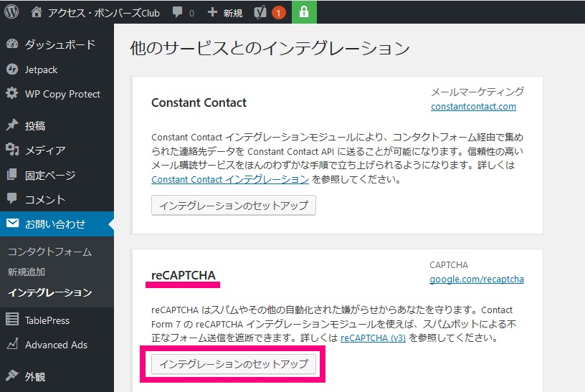This screenshot has width=585, height=392.
Task: Click the brush icon for 外観
Action: click(12, 375)
